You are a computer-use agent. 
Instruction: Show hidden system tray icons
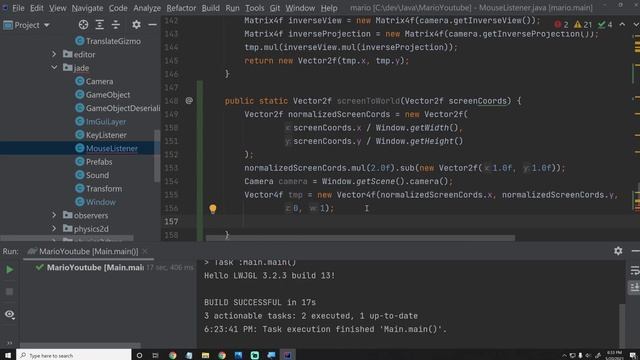click(x=564, y=356)
